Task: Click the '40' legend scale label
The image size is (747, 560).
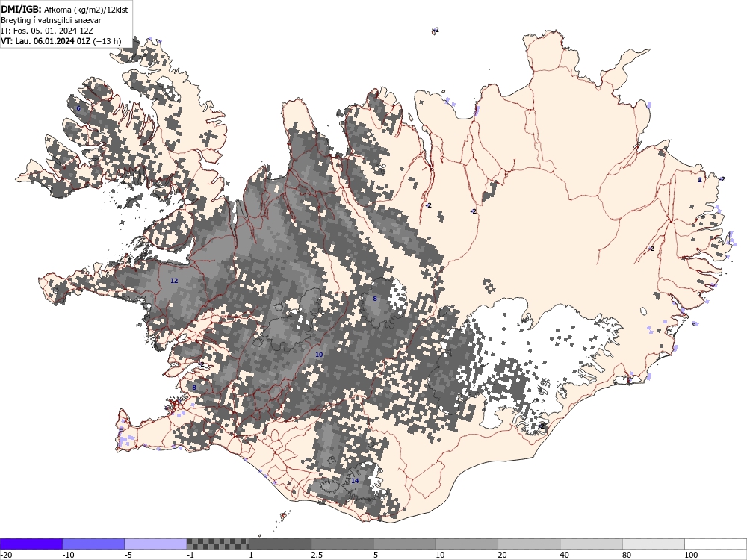Action: tap(565, 555)
